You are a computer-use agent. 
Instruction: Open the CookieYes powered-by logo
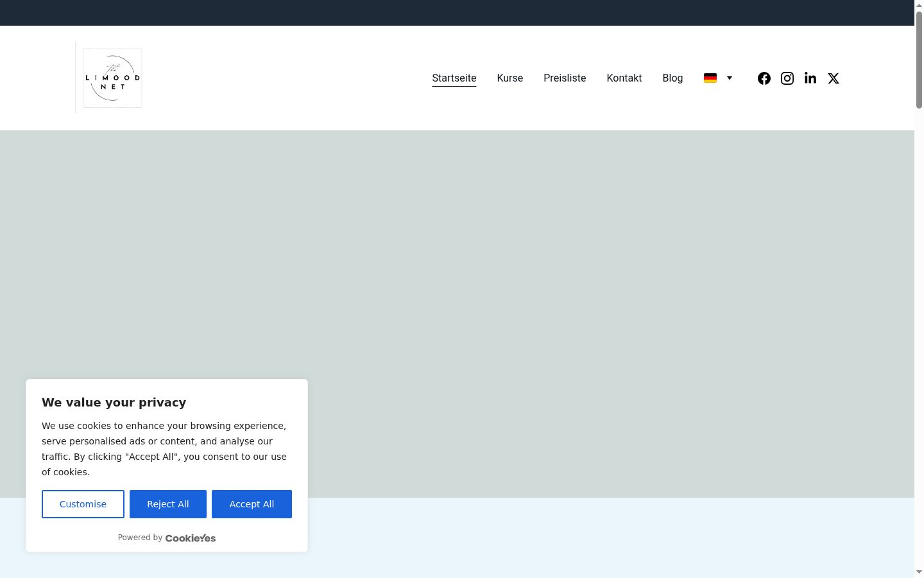191,538
